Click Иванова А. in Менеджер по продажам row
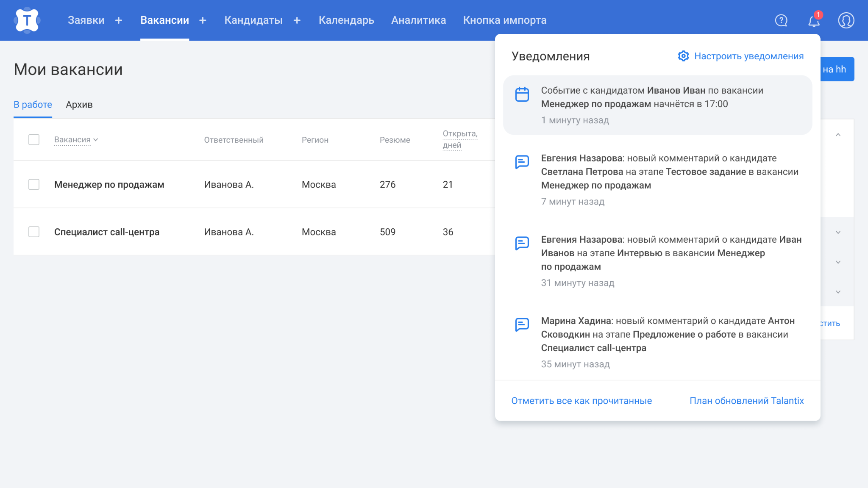The height and width of the screenshot is (488, 868). click(229, 184)
